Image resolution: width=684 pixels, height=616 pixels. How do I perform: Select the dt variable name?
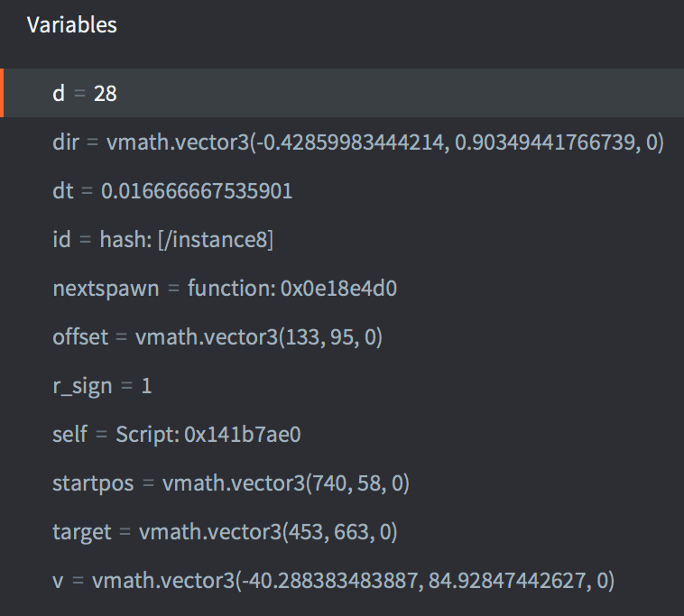(x=64, y=190)
